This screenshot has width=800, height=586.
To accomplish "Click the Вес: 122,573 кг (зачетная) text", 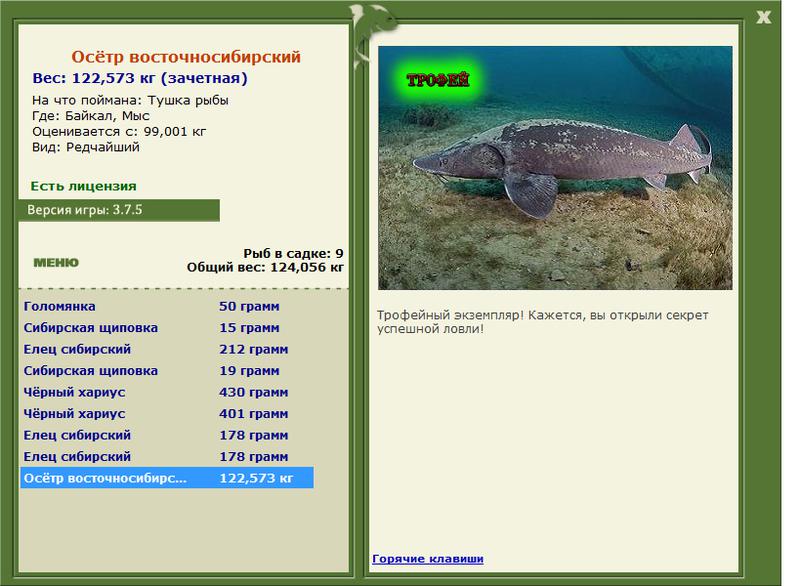I will (x=140, y=79).
